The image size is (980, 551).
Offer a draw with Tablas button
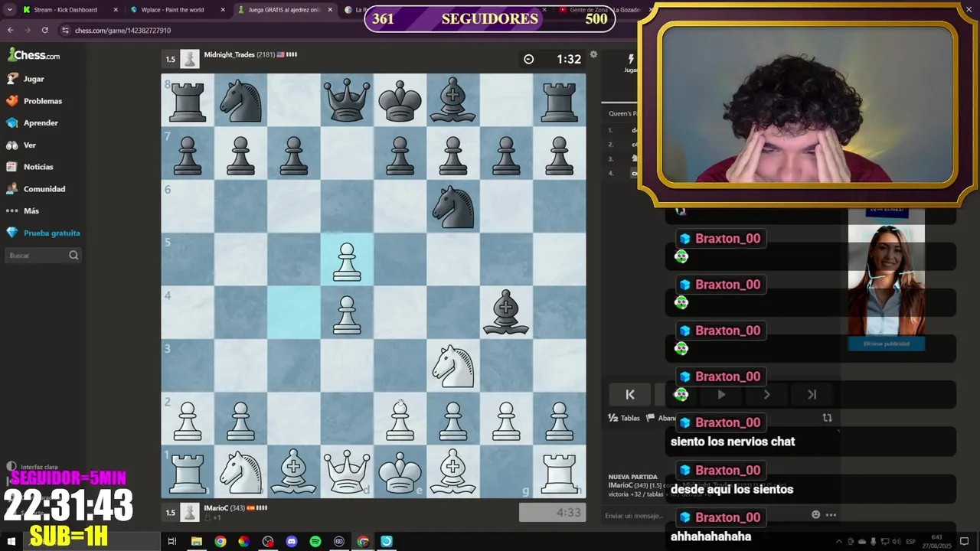pos(624,418)
